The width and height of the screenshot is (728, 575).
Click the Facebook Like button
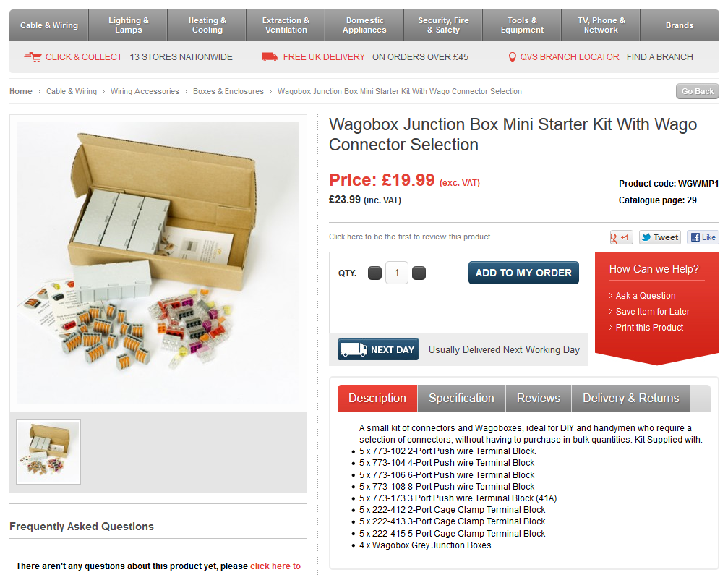(703, 237)
